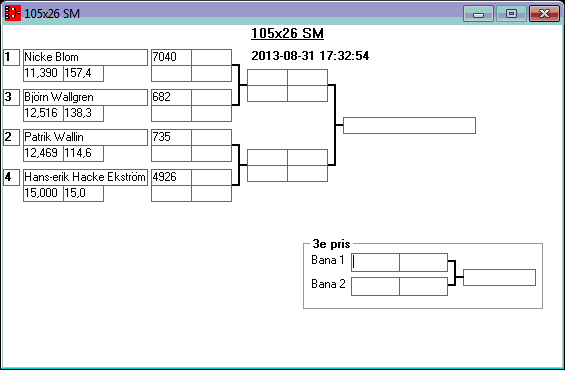Viewport: 565px width, 370px height.
Task: Click the Björn Wallgren name field
Action: point(85,97)
